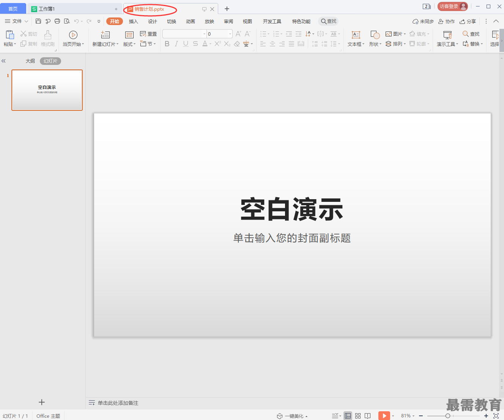Image resolution: width=504 pixels, height=420 pixels.
Task: Click the Save icon in quick access toolbar
Action: tap(38, 21)
